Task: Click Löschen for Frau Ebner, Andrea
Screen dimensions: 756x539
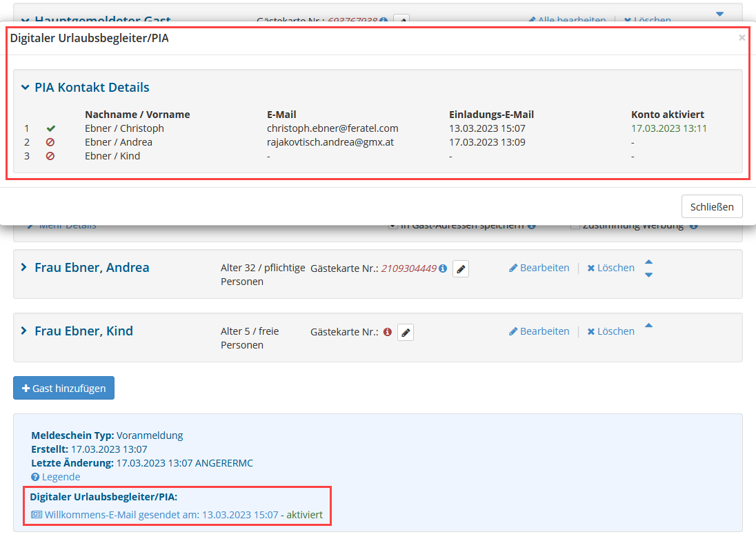Action: (611, 268)
